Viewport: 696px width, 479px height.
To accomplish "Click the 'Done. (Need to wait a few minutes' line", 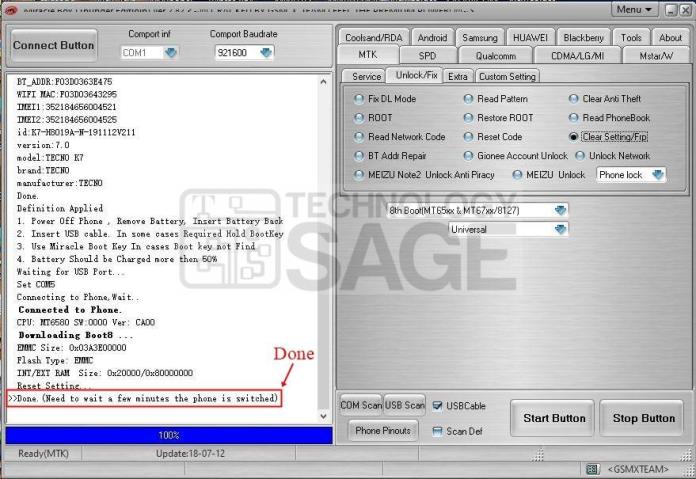I will (x=144, y=398).
